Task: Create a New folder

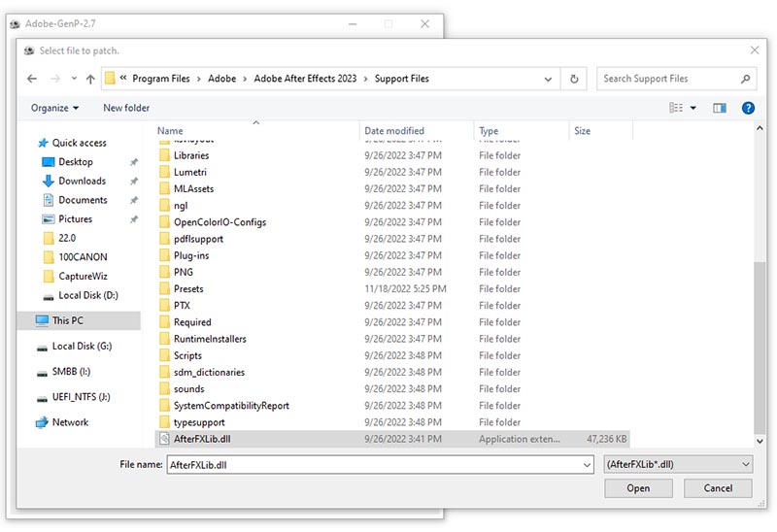Action: (x=126, y=108)
